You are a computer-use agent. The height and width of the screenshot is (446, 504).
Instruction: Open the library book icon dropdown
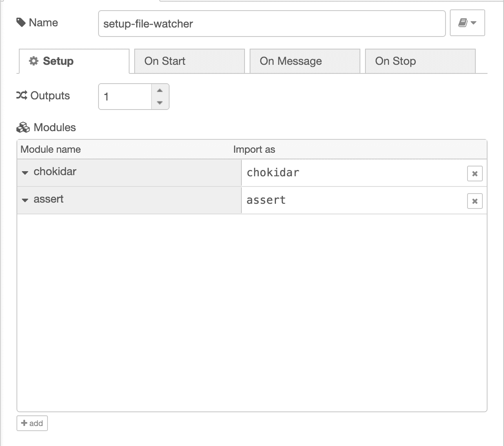(x=467, y=23)
